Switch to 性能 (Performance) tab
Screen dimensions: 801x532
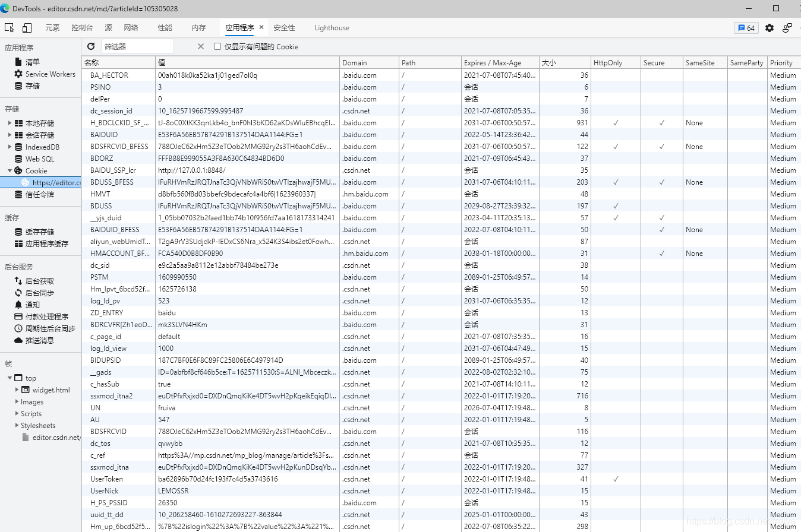tap(165, 28)
